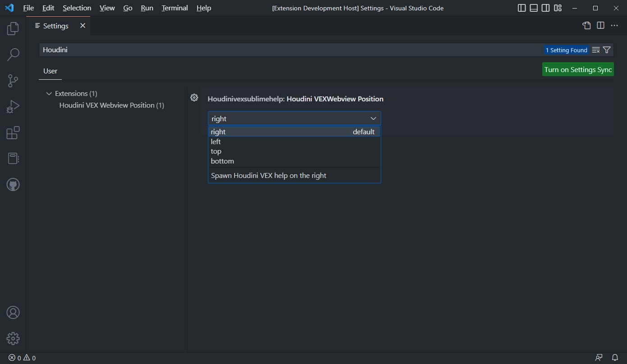Click Turn on Settings Sync button

(578, 69)
